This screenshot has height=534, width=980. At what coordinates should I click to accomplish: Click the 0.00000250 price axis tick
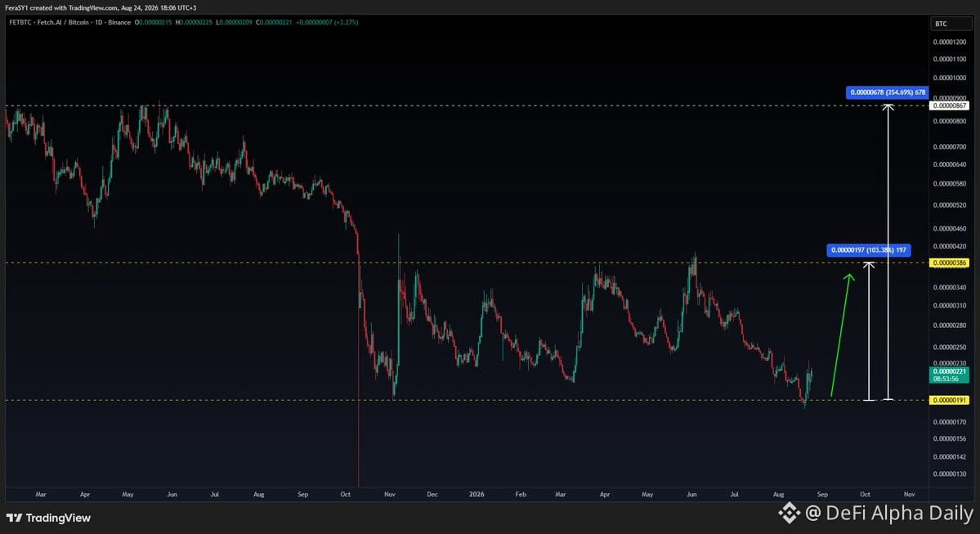click(950, 348)
